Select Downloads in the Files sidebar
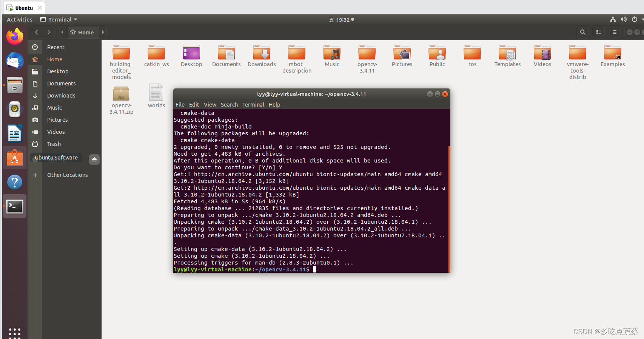Screen dimensions: 644x339 65,95
